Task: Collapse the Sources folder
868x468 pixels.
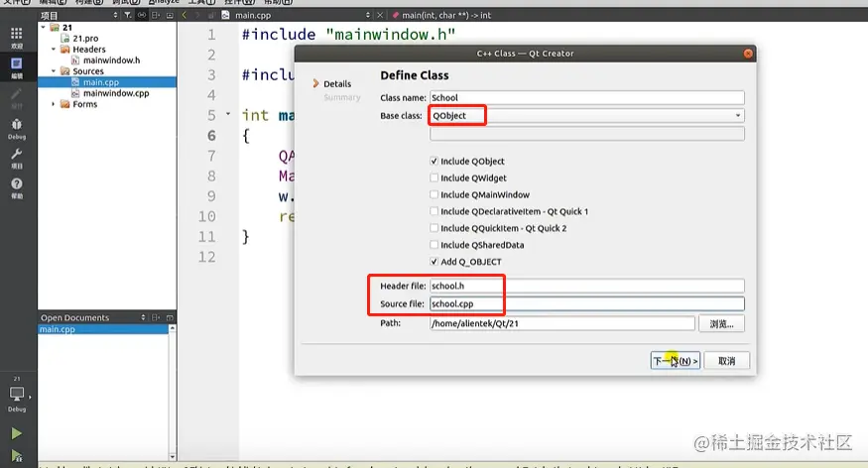Action: tap(54, 70)
